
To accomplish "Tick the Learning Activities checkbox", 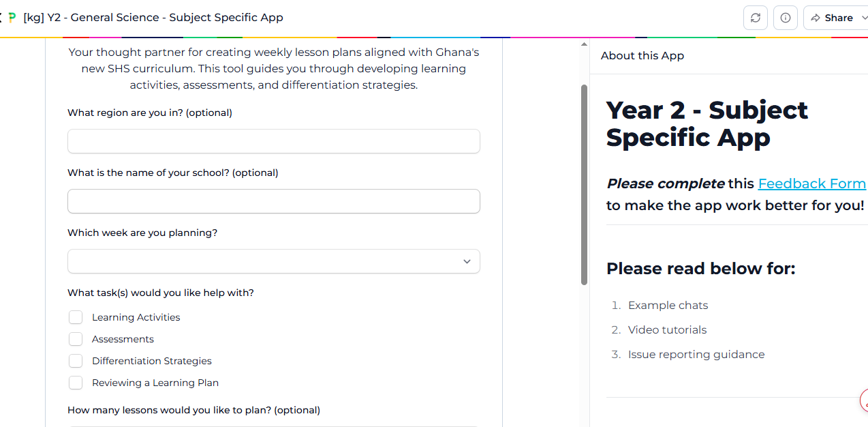I will coord(76,317).
